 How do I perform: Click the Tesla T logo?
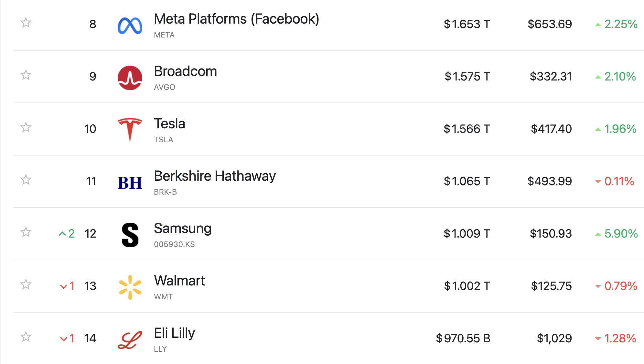click(x=130, y=130)
